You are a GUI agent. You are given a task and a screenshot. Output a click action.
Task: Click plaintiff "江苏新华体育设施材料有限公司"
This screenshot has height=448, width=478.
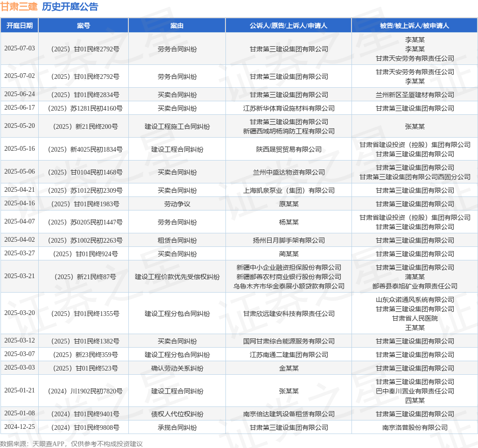point(288,108)
